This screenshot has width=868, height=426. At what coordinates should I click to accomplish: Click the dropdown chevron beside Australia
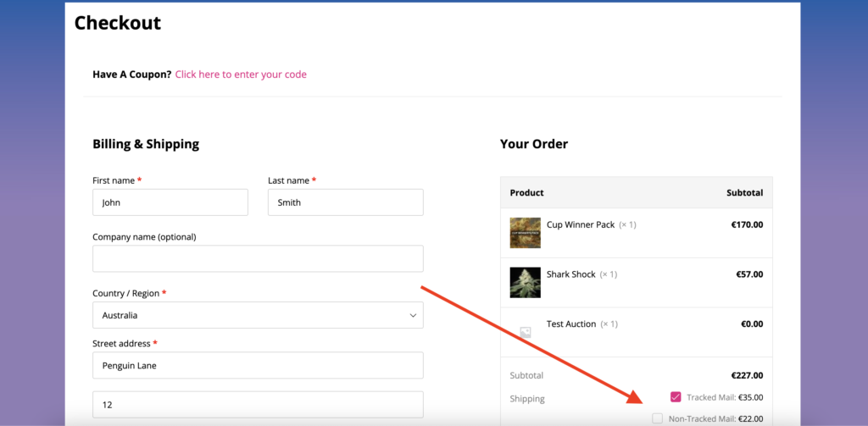click(x=413, y=315)
